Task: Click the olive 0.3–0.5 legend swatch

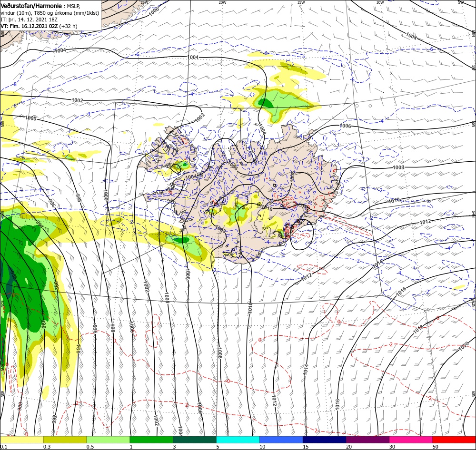Action: click(x=65, y=440)
